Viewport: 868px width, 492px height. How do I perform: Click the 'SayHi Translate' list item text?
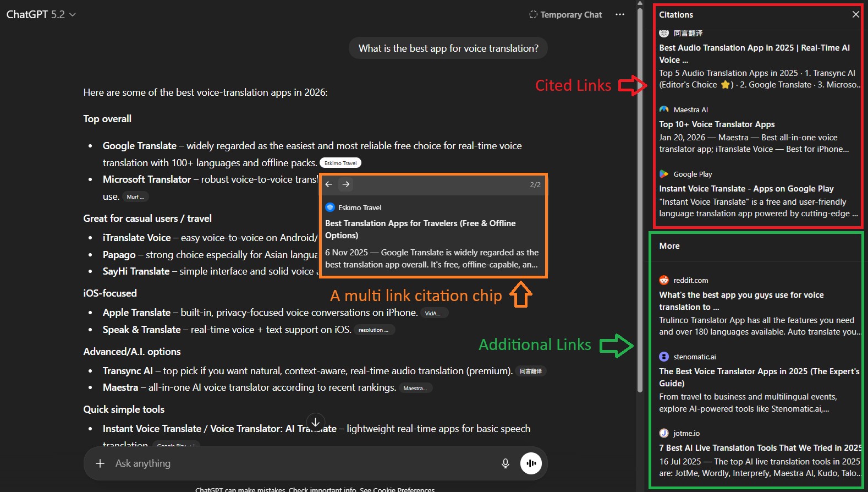click(x=136, y=271)
